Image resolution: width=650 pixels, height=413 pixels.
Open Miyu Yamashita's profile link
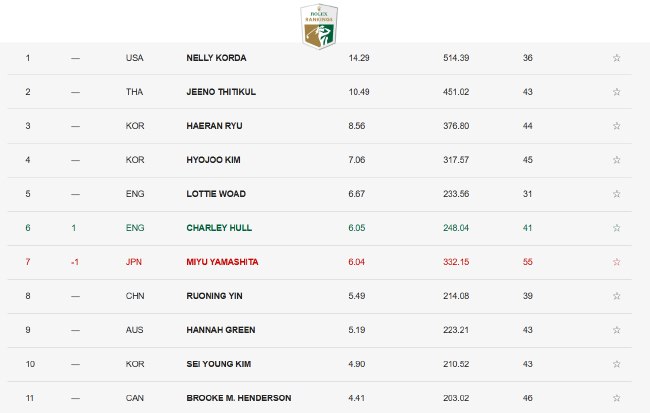[x=222, y=262]
